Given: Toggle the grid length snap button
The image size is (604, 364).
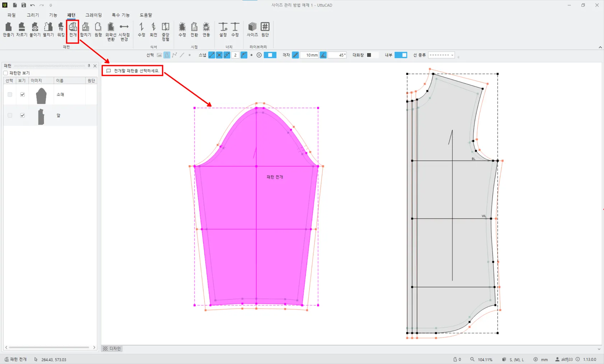Looking at the screenshot, I should coord(295,55).
